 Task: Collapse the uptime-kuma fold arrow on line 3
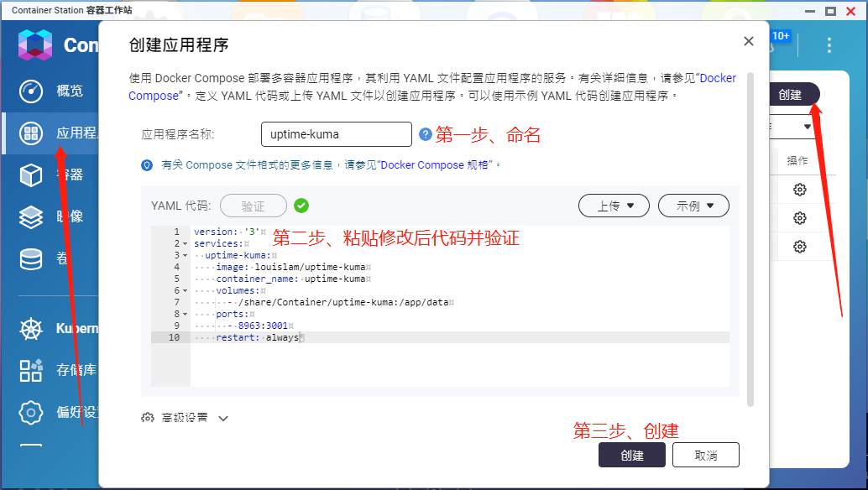(185, 256)
